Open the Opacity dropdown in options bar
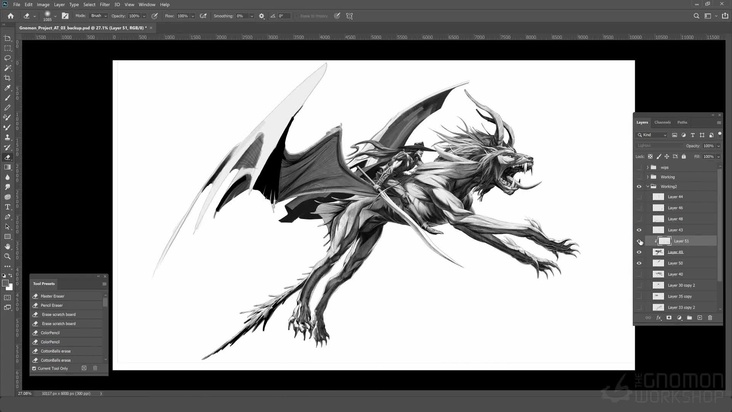 [144, 16]
